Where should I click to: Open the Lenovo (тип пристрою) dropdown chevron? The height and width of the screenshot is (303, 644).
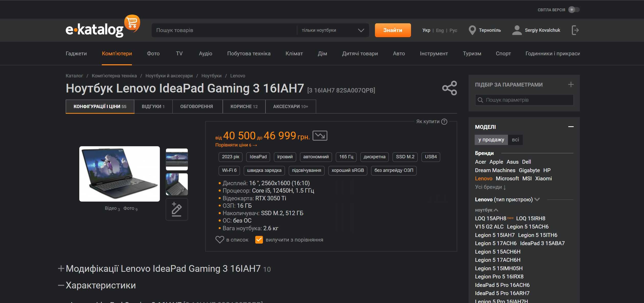coord(537,199)
